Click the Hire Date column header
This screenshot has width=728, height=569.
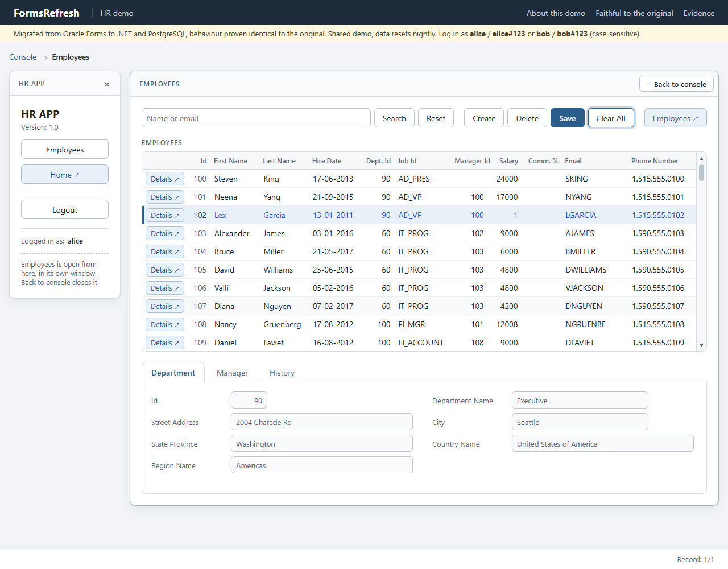(327, 161)
